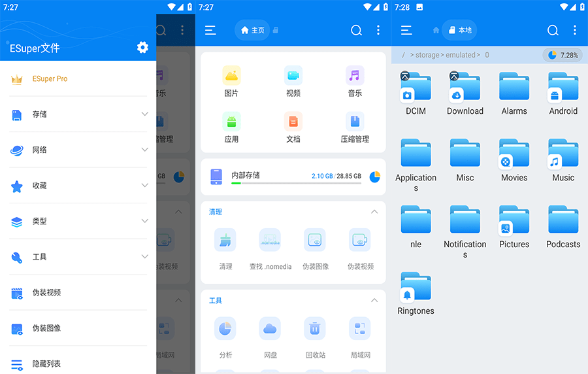The width and height of the screenshot is (588, 374).
Task: Open hamburger menu on home screen
Action: click(210, 30)
